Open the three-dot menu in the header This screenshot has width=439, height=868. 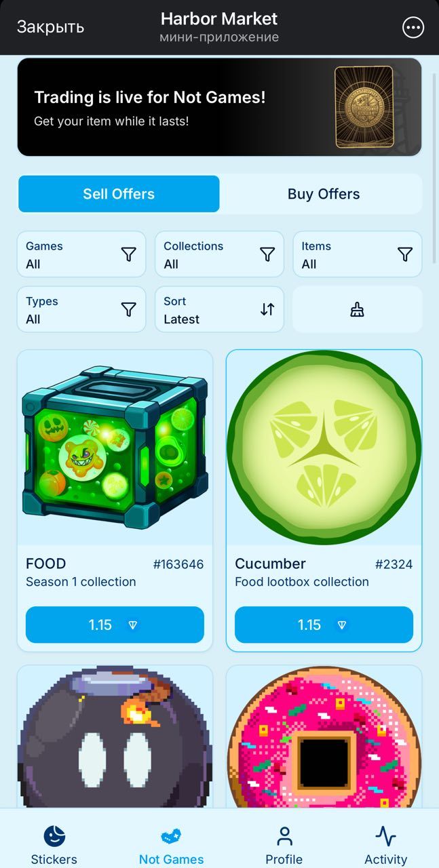(413, 27)
